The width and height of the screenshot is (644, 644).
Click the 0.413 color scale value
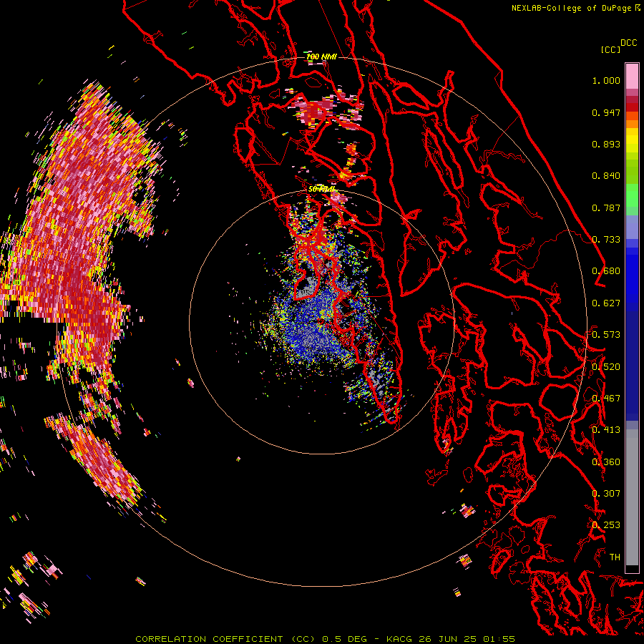tap(606, 430)
